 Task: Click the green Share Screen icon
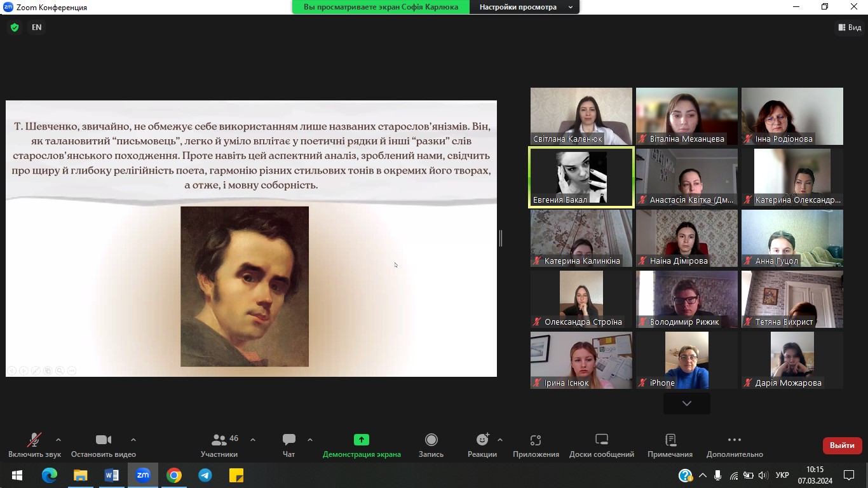pos(362,440)
